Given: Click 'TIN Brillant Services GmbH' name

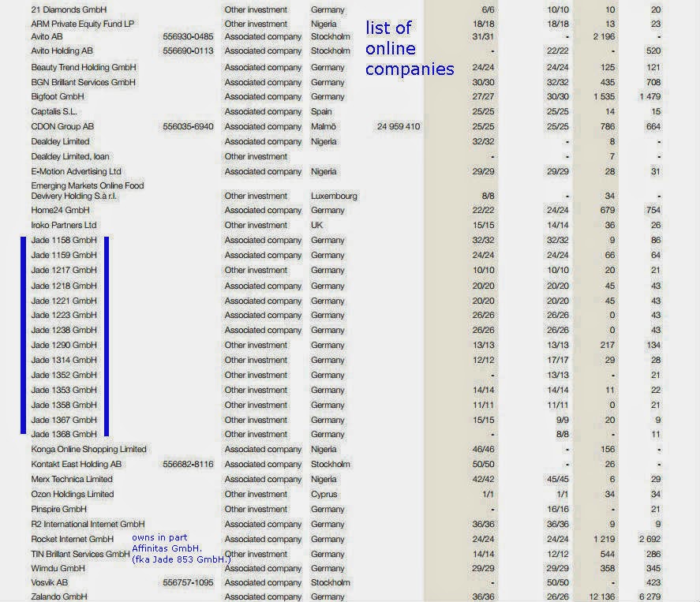Looking at the screenshot, I should tap(80, 554).
